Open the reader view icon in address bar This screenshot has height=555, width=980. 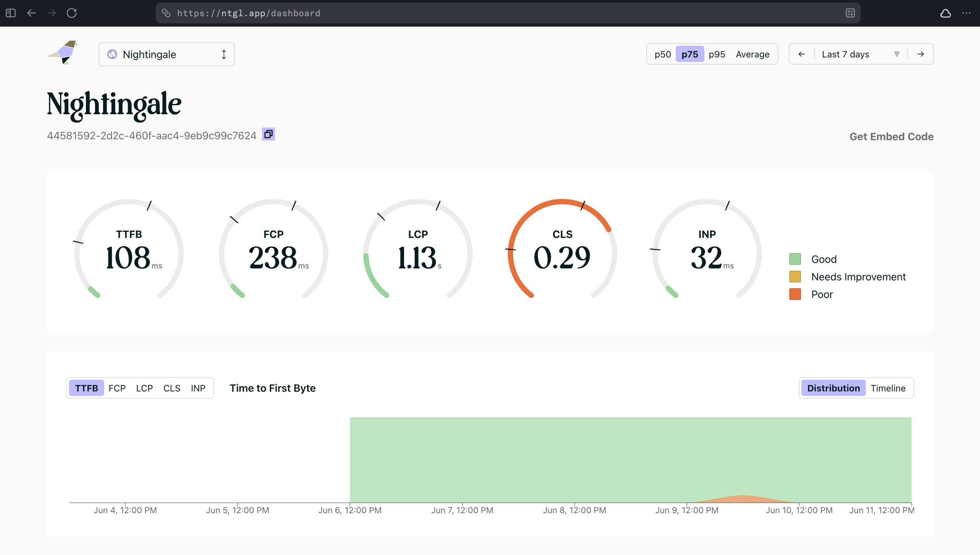850,13
